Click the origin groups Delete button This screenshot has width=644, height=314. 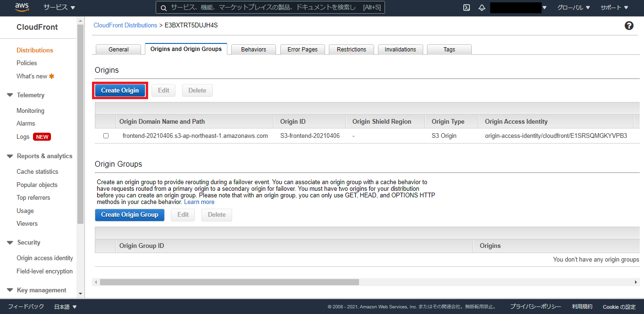(x=217, y=215)
